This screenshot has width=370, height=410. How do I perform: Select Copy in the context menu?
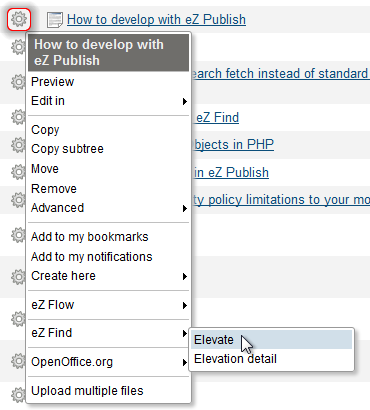coord(108,129)
